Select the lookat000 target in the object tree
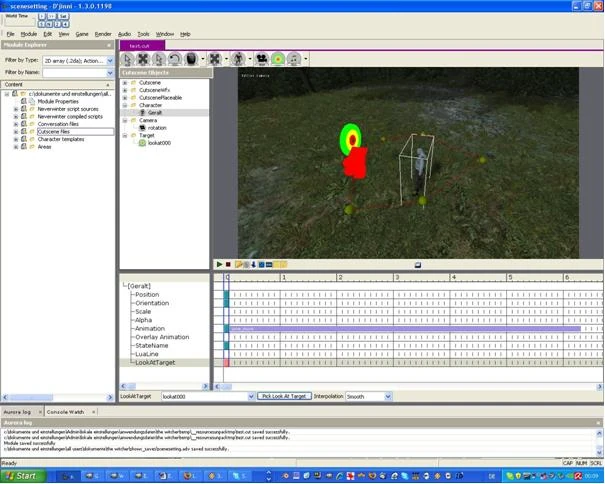 pyautogui.click(x=159, y=143)
